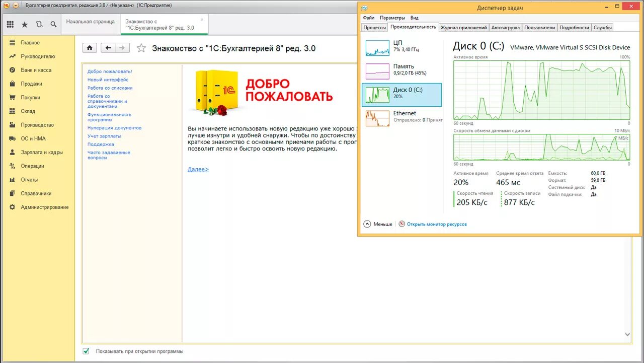
Task: Open search magnifier icon in top panel
Action: click(x=53, y=24)
